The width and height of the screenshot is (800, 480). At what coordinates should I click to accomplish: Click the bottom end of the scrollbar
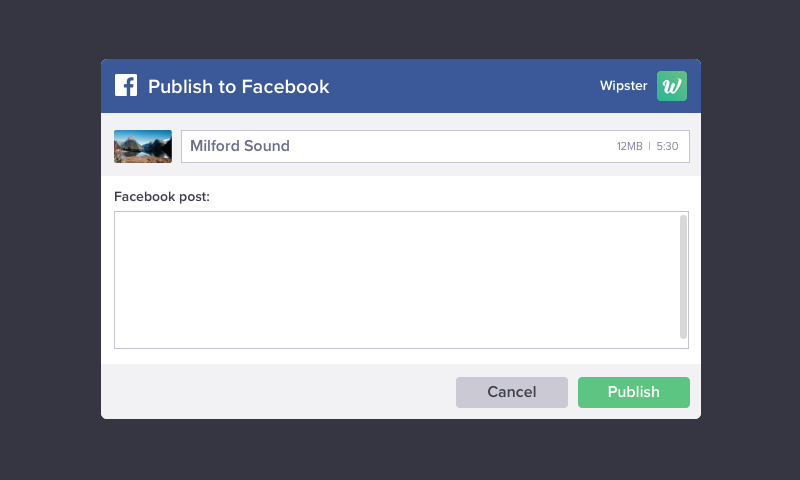click(x=683, y=335)
